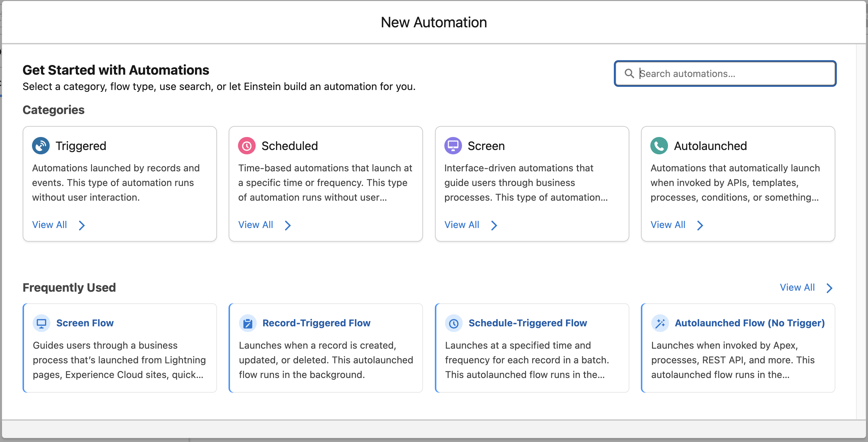Viewport: 868px width, 442px height.
Task: Click the Autolaunched category phone icon
Action: tap(659, 146)
